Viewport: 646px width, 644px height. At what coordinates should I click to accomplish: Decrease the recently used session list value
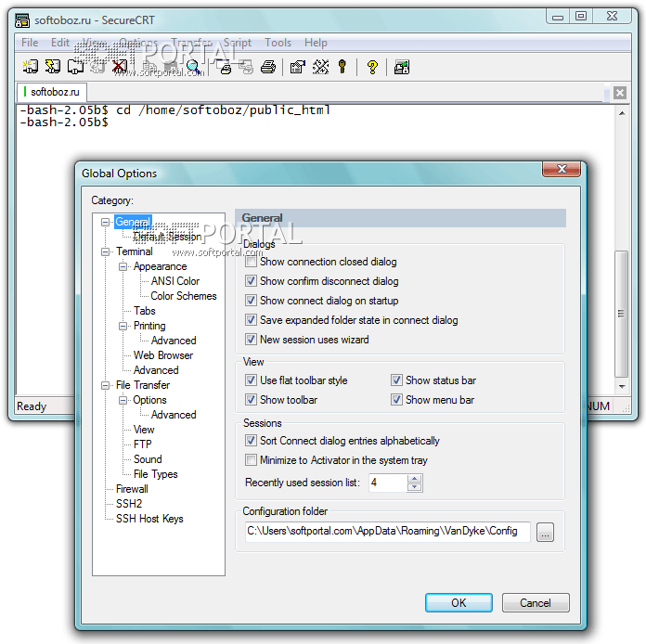415,487
